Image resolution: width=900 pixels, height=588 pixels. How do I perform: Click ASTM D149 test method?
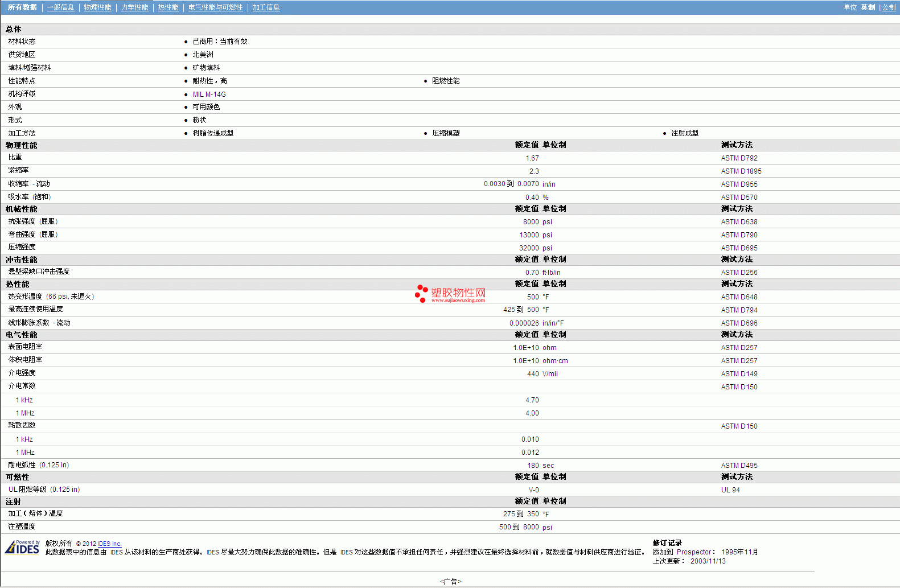coord(739,374)
